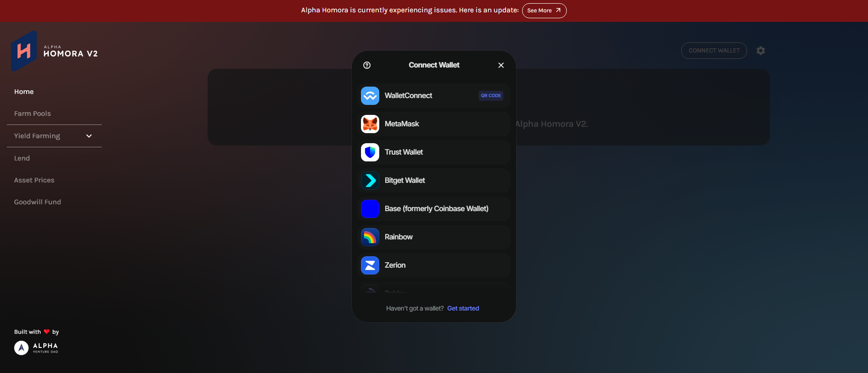Click the Connect Wallet dialog title
This screenshot has height=373, width=868.
tap(434, 65)
